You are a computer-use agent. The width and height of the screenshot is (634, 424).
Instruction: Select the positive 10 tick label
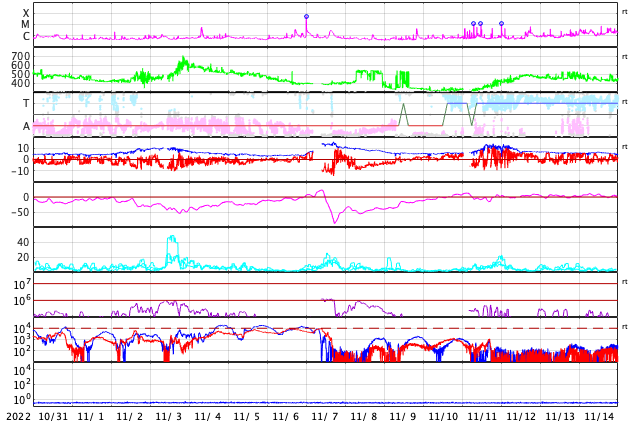point(23,148)
